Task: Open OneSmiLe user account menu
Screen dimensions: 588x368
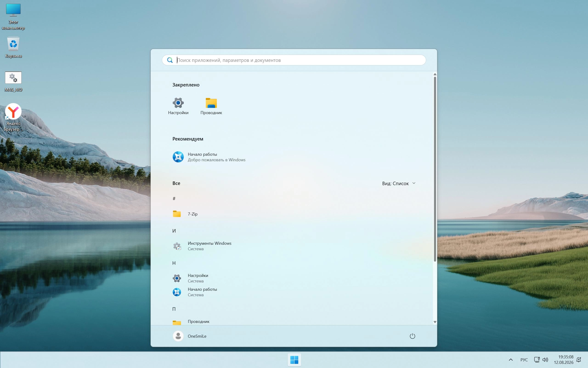Action: point(190,336)
